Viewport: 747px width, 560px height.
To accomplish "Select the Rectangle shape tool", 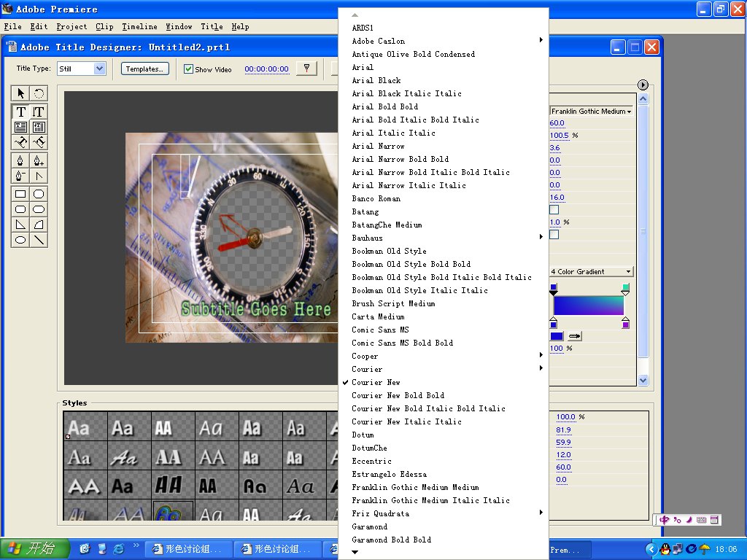I will [20, 194].
